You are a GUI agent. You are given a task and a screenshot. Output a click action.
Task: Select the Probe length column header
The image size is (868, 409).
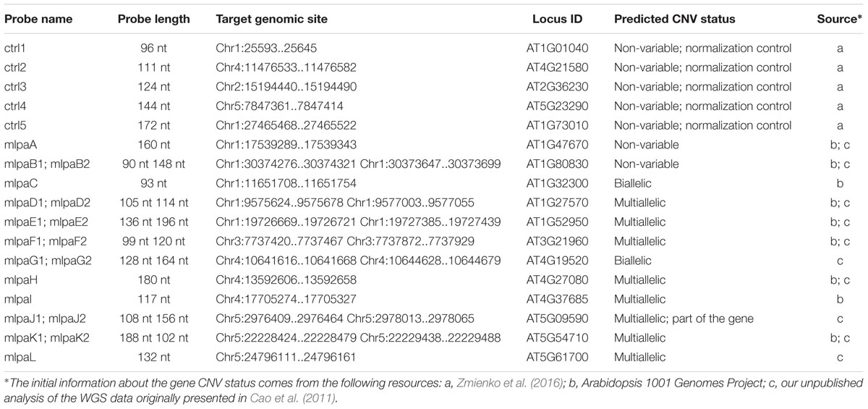153,19
